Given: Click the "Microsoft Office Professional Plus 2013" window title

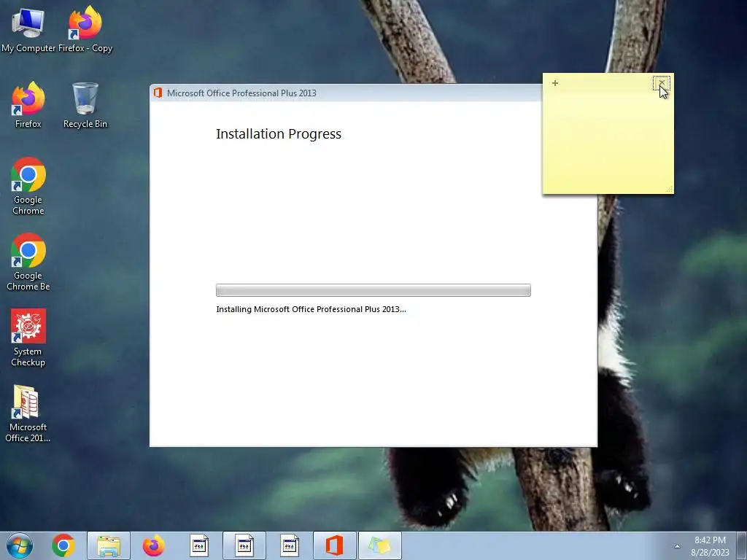Looking at the screenshot, I should click(241, 93).
